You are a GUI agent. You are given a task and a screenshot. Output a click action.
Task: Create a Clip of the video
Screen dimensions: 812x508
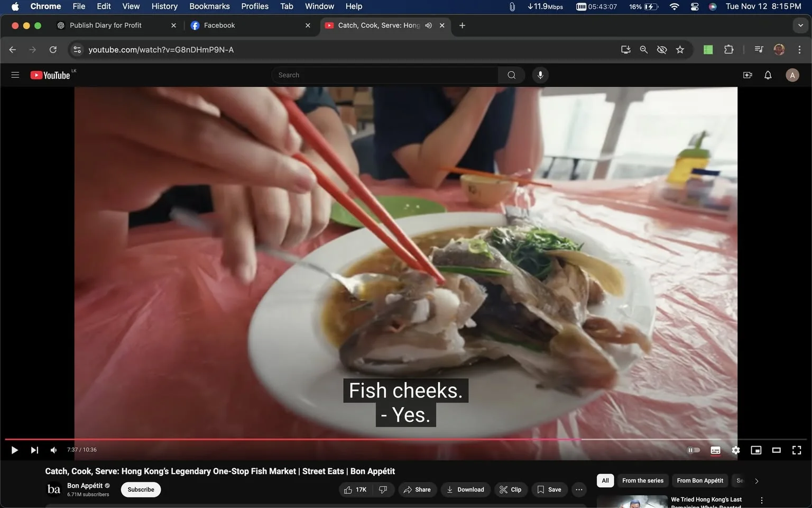point(511,489)
